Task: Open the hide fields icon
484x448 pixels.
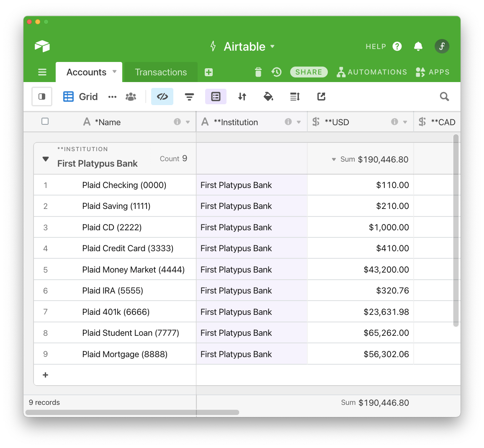Action: coord(162,97)
